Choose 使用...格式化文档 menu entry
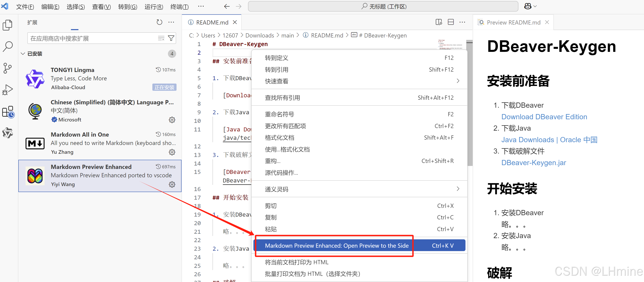 click(x=359, y=149)
